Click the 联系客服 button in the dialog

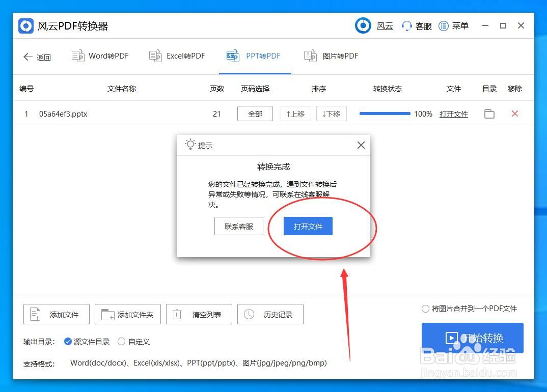coord(238,226)
